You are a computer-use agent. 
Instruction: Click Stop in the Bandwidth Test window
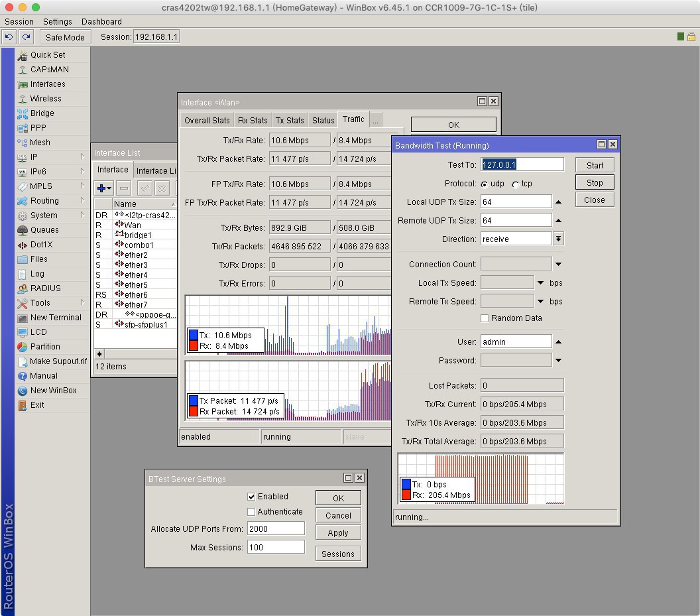595,183
